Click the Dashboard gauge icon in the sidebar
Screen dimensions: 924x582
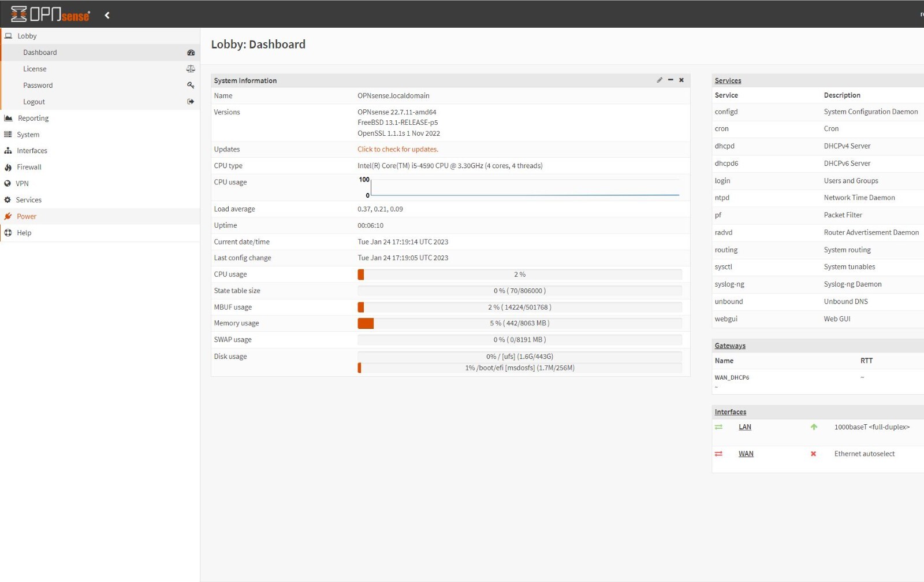click(191, 53)
